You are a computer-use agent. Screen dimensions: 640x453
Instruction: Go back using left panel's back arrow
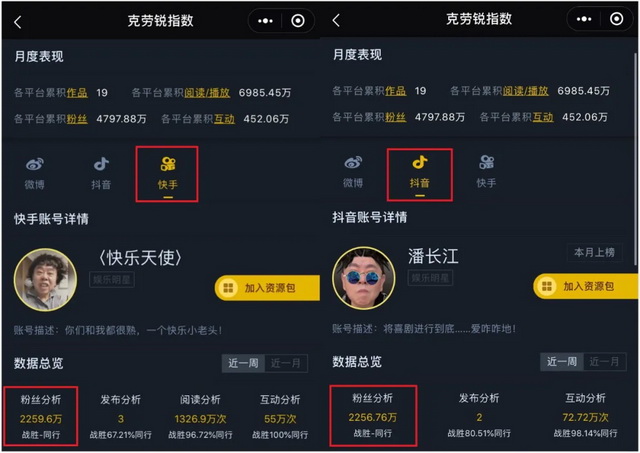[18, 22]
